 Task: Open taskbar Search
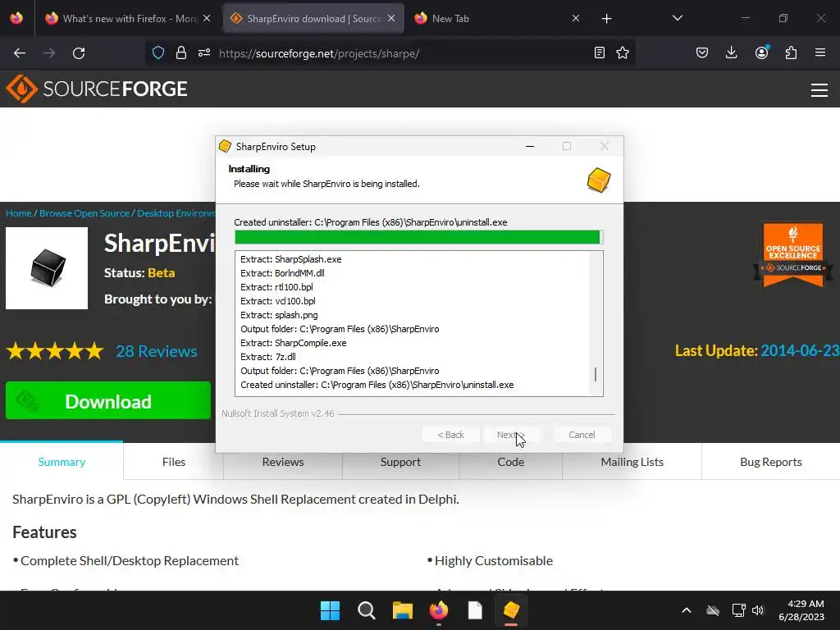[367, 610]
